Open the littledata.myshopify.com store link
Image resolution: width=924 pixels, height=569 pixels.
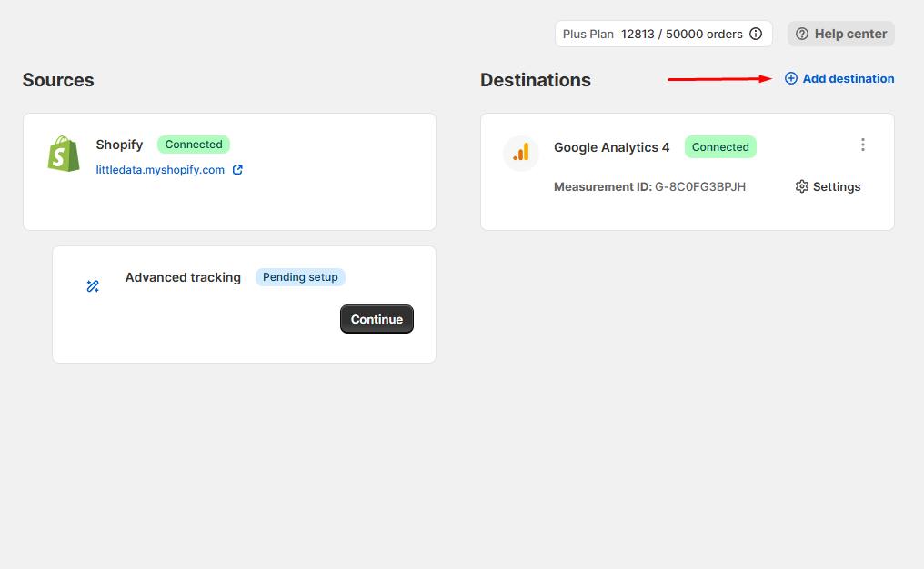(160, 170)
